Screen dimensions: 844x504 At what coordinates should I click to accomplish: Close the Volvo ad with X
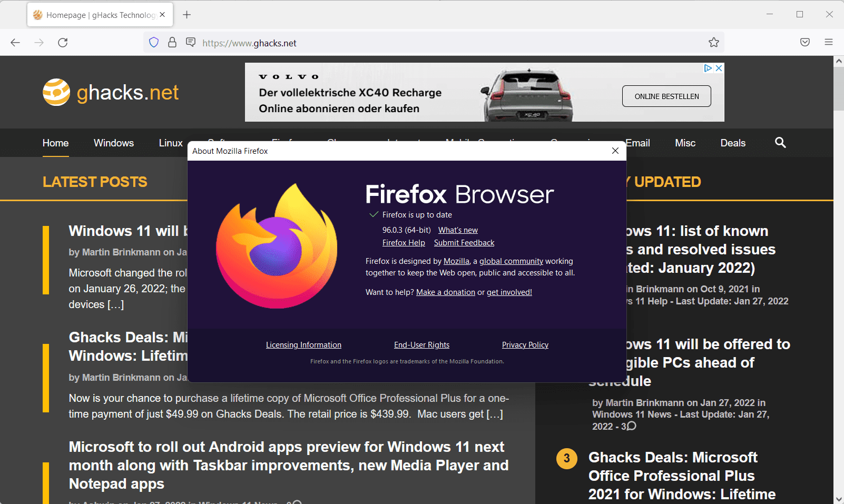(719, 68)
